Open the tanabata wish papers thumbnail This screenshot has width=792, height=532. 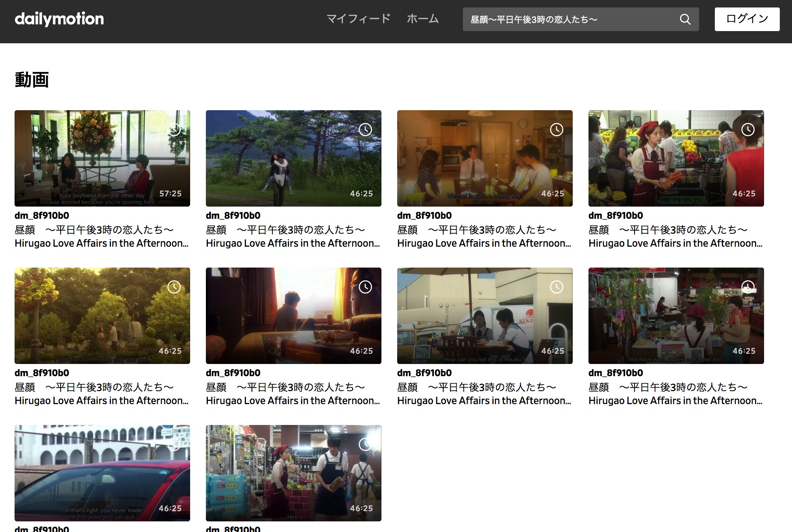(676, 316)
